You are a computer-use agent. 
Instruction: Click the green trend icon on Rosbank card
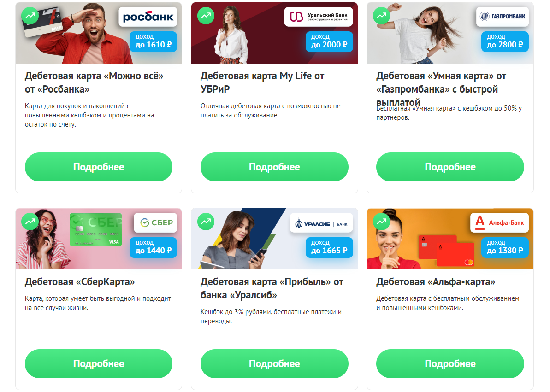(30, 16)
